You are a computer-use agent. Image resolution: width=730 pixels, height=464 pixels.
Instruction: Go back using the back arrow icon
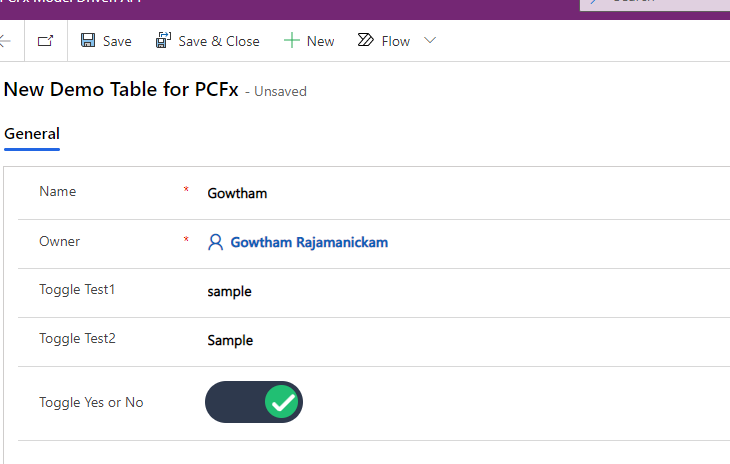5,41
